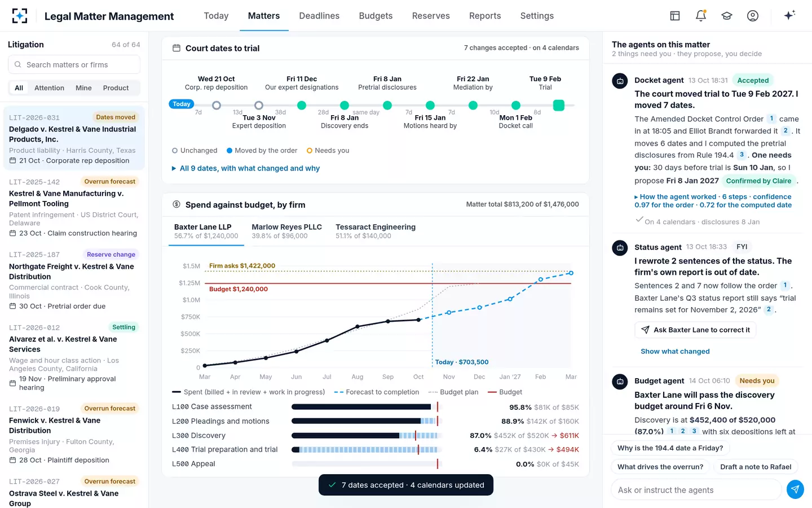Click Draft a note to Rafael suggestion
Viewport: 812px width, 508px height.
click(756, 467)
